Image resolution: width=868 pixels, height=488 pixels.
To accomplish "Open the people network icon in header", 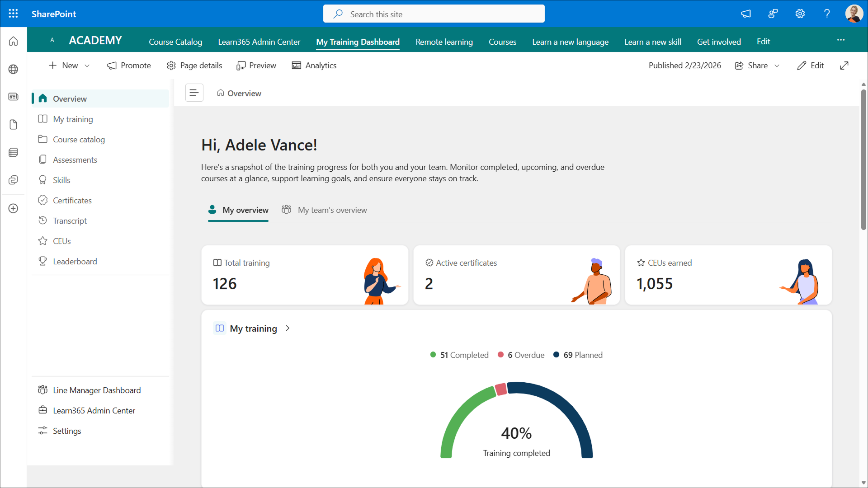I will pyautogui.click(x=773, y=14).
